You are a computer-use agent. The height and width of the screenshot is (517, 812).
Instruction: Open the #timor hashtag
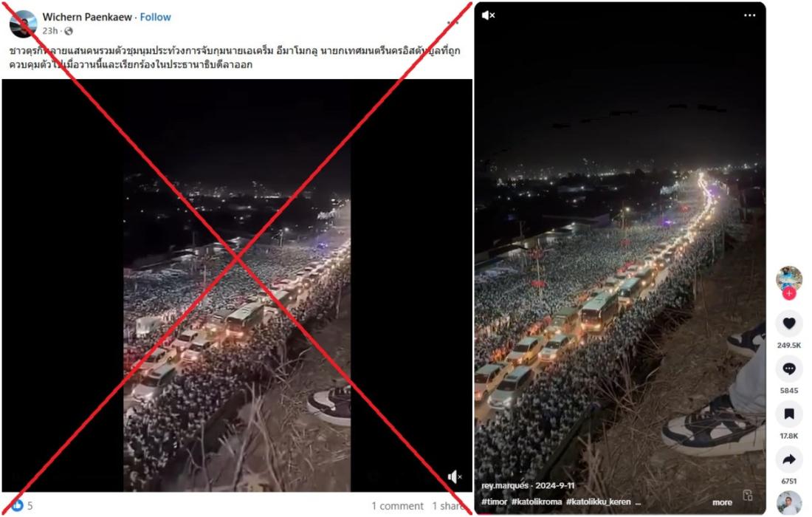(x=494, y=501)
